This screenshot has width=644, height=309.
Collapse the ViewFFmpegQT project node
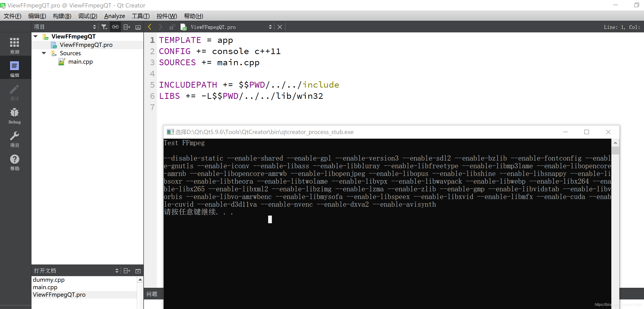(x=35, y=37)
